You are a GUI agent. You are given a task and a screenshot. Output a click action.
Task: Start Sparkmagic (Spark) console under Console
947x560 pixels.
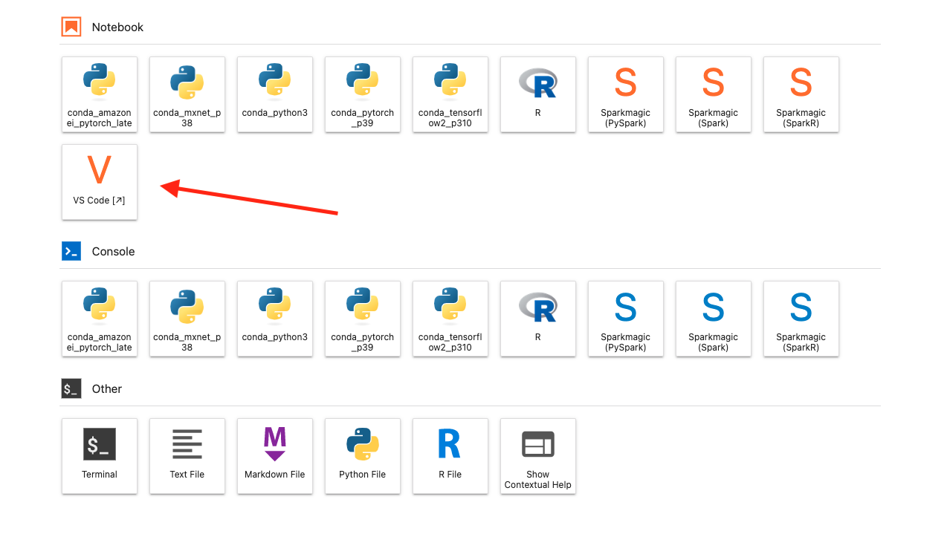pyautogui.click(x=714, y=319)
